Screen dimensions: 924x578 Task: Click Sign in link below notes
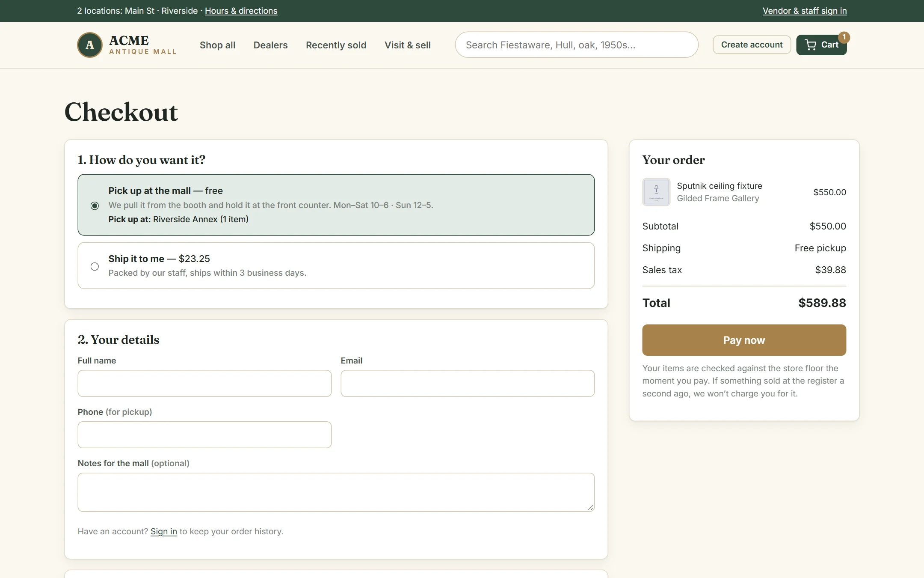(163, 531)
